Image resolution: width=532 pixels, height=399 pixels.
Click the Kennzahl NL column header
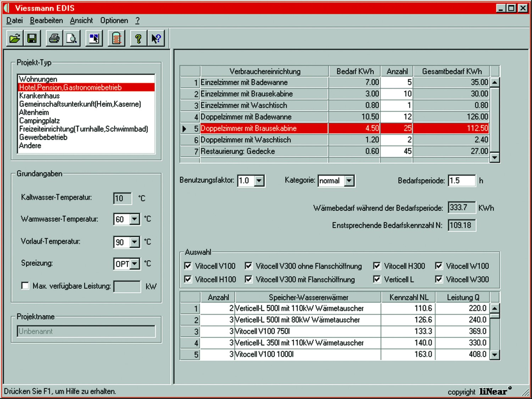pyautogui.click(x=409, y=297)
